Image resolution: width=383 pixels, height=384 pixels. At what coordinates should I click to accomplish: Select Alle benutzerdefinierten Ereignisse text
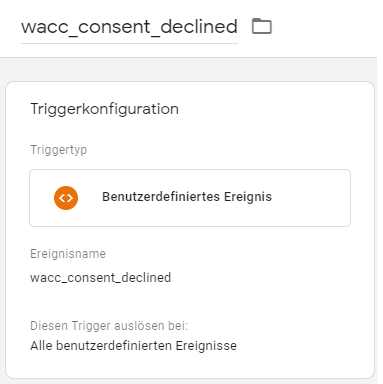tap(133, 345)
